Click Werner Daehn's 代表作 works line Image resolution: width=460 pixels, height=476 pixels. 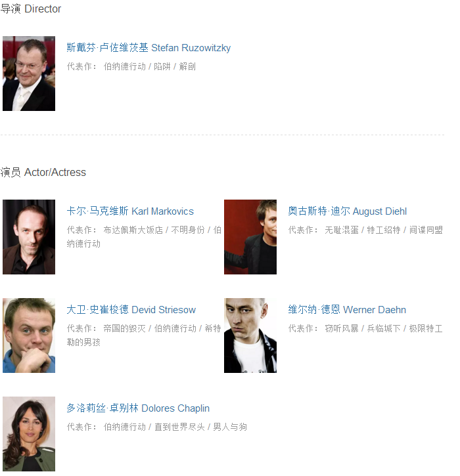point(365,328)
